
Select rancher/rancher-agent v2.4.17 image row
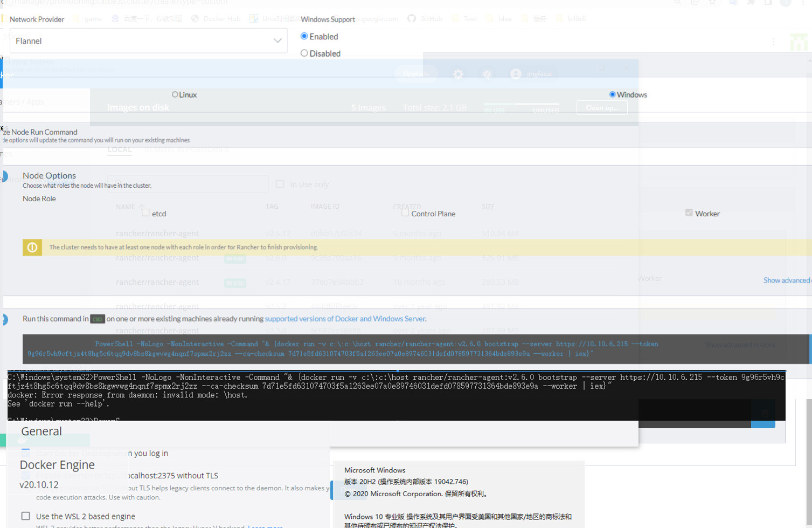pyautogui.click(x=317, y=282)
